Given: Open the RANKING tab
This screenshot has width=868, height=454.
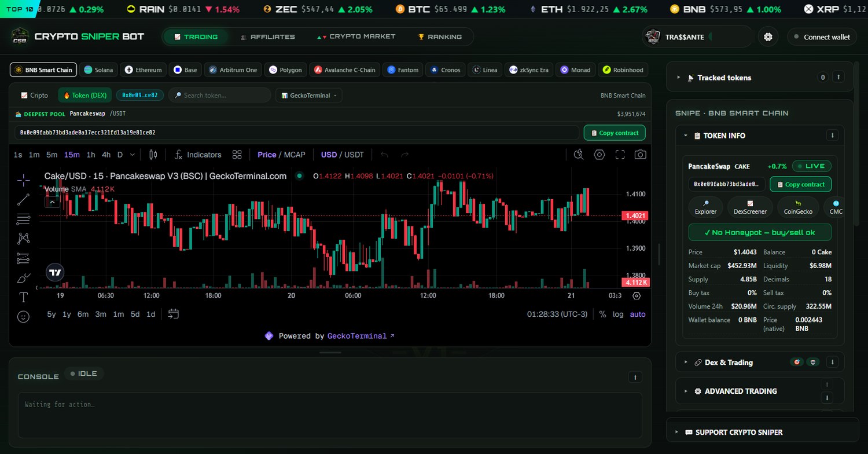Looking at the screenshot, I should coord(440,36).
